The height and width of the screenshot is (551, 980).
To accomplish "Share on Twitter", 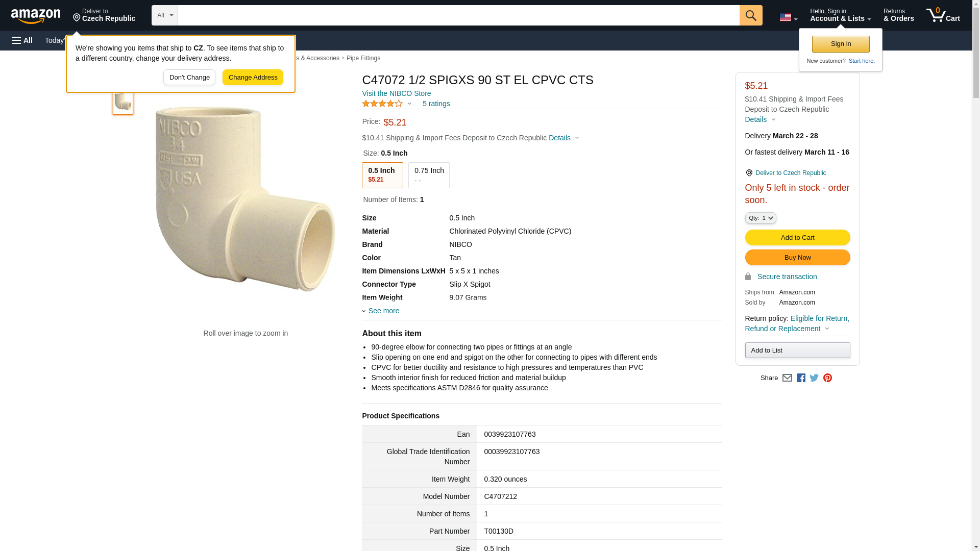I will click(x=814, y=378).
